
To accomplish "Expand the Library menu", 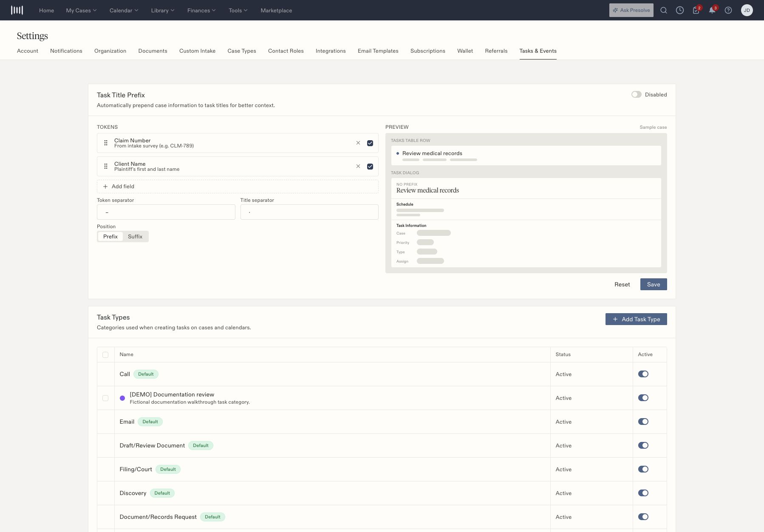I will [x=163, y=10].
